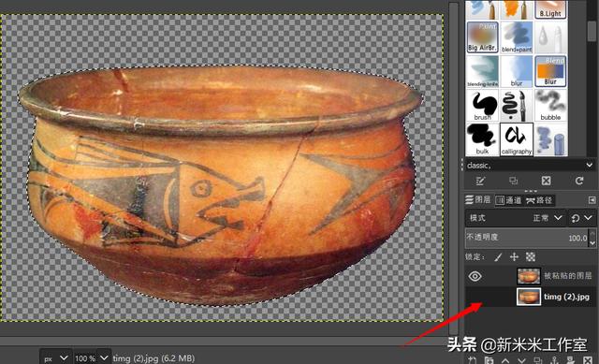Select the blue cylinder brush thumbnail
The width and height of the screenshot is (599, 364).
point(550,139)
